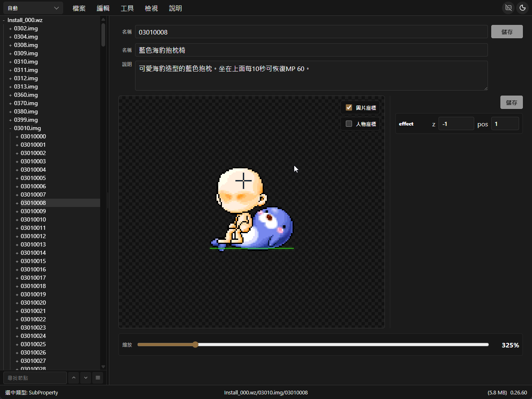Open the 編輯 menu
Screen dimensions: 532x399
pyautogui.click(x=103, y=8)
